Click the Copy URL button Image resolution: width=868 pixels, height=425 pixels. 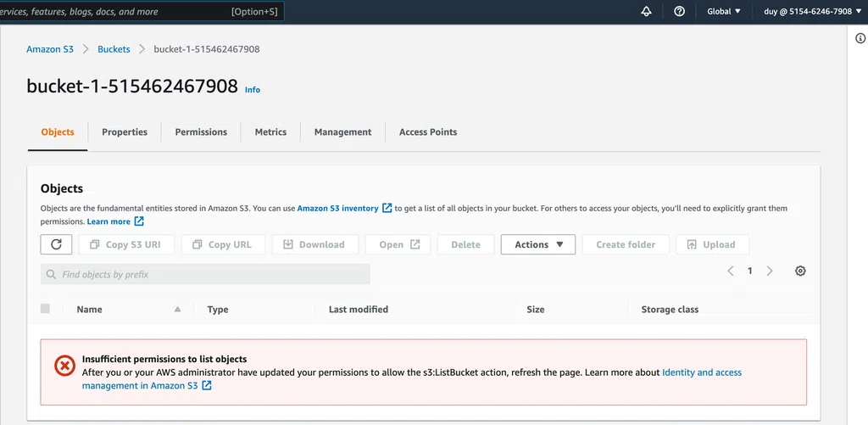coord(223,244)
